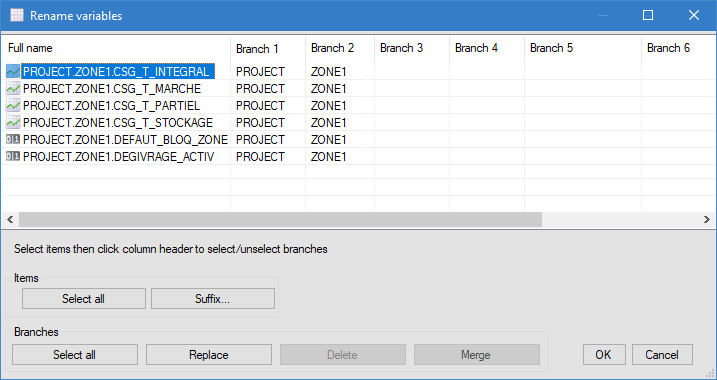Click the trend icon beside CSG_T_PARTIEL
The height and width of the screenshot is (380, 717).
pos(13,106)
